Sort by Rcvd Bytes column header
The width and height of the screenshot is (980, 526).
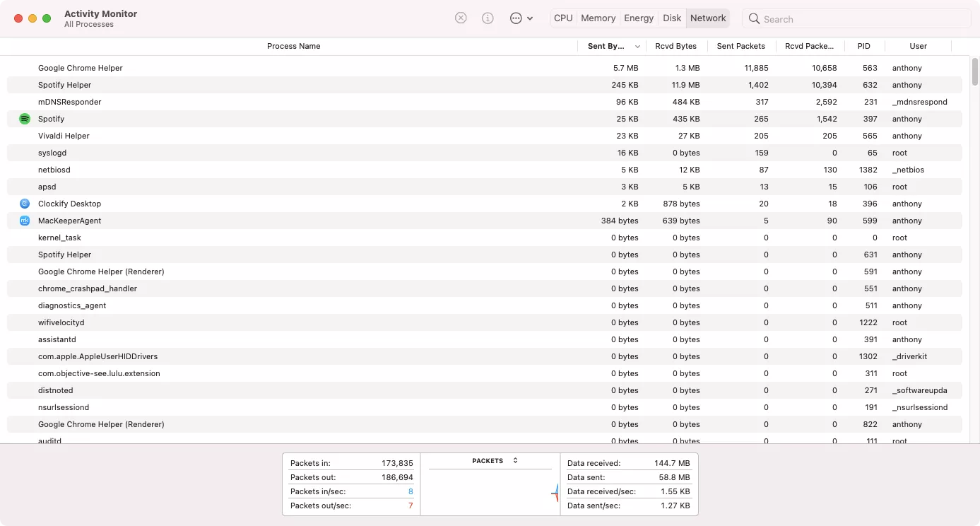pos(675,46)
